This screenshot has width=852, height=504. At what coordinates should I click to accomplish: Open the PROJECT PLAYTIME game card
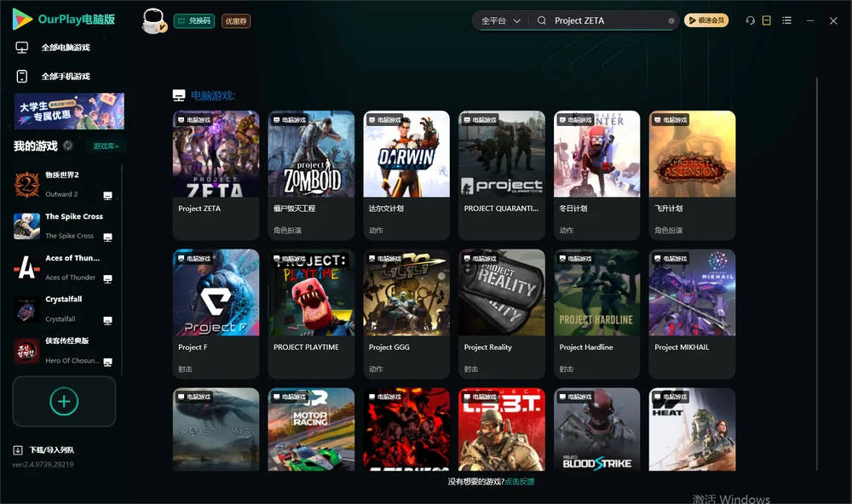click(x=311, y=313)
